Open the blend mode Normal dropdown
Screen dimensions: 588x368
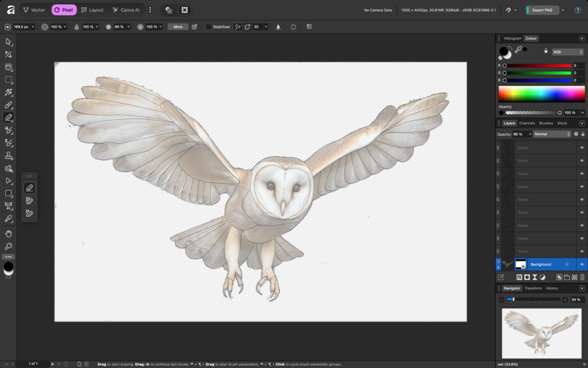552,134
